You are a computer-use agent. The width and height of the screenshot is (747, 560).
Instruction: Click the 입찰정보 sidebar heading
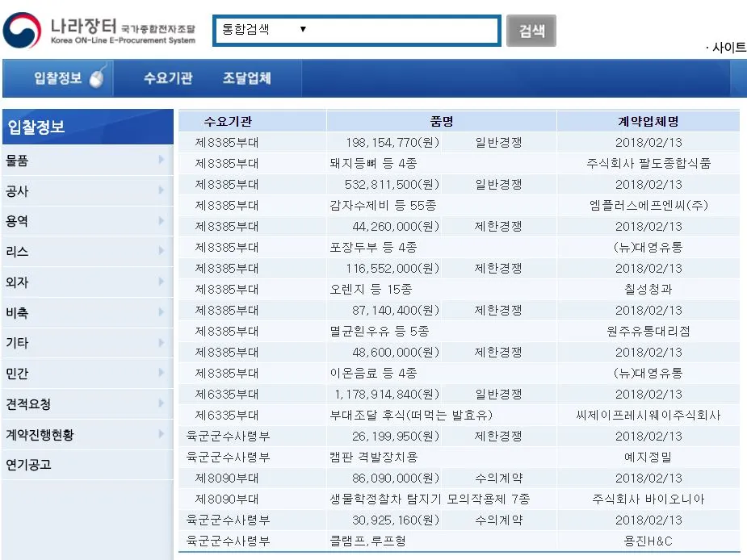point(88,127)
